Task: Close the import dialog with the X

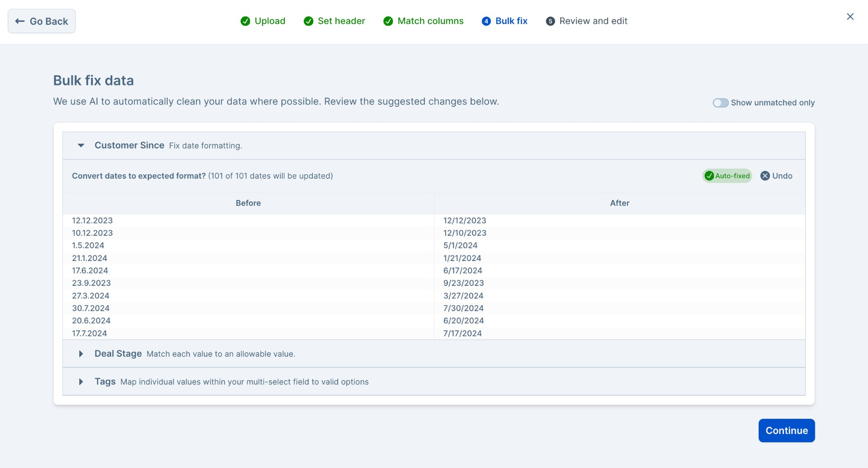Action: pyautogui.click(x=850, y=17)
